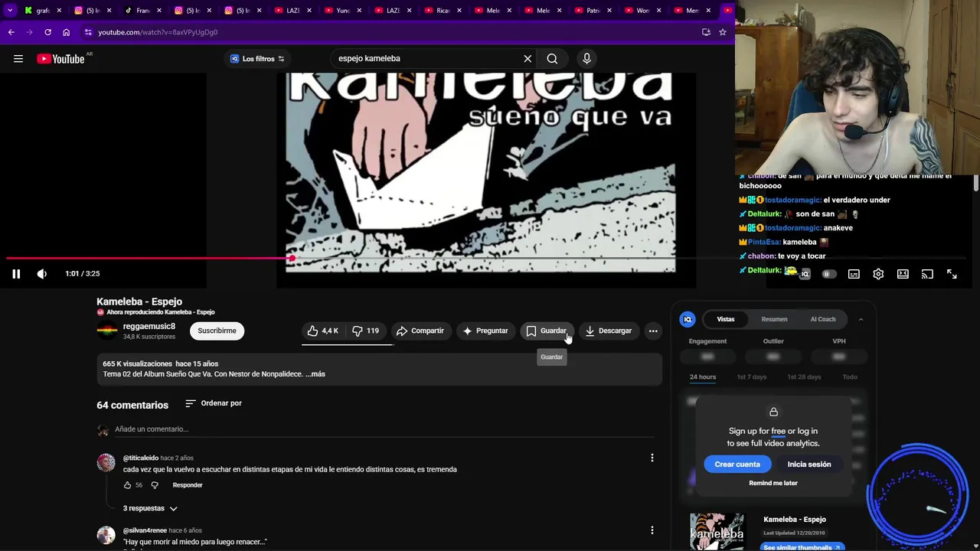This screenshot has width=980, height=551.
Task: Open the Ordenar por sort dropdown
Action: coord(214,403)
